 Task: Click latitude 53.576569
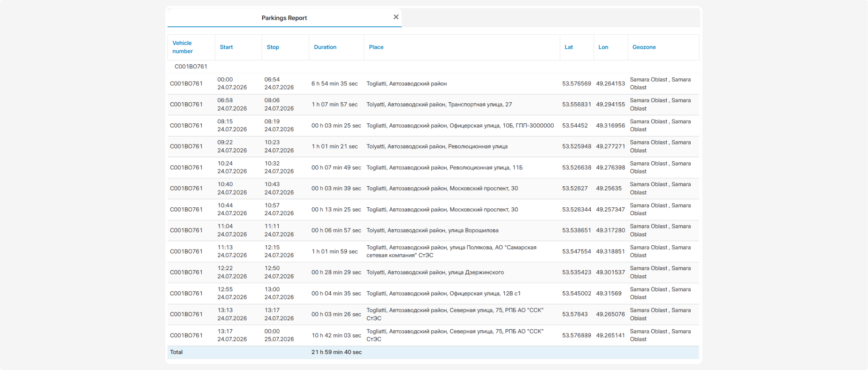pyautogui.click(x=577, y=83)
